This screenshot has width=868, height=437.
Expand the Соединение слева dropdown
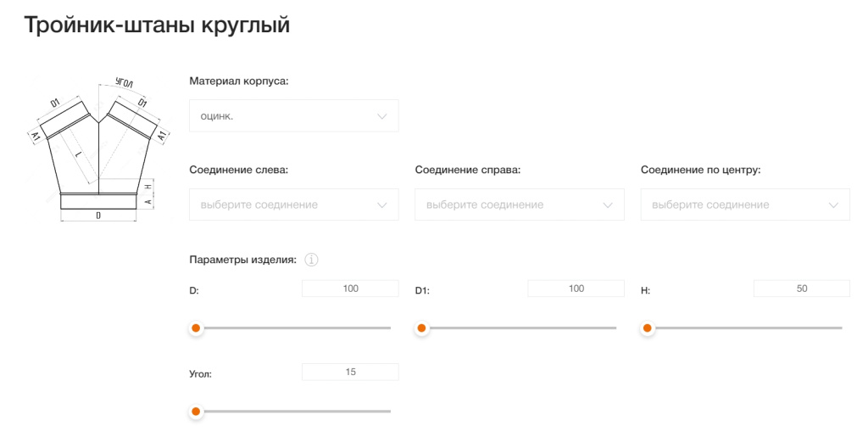pos(293,204)
